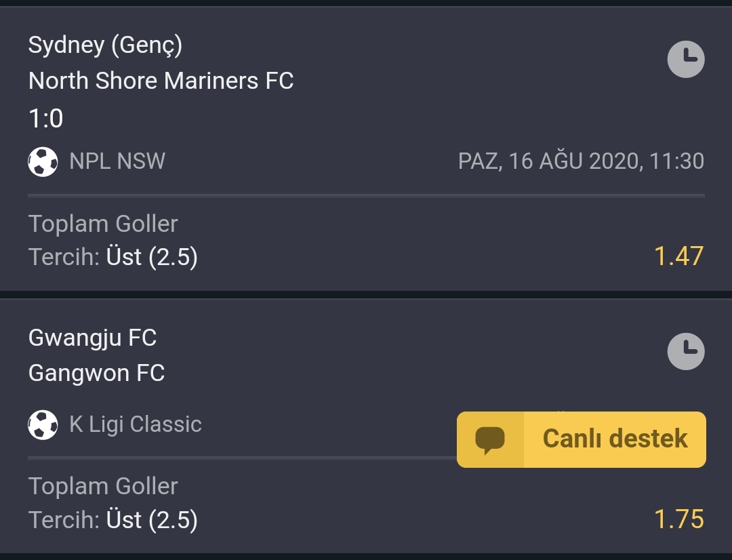The image size is (732, 560).
Task: Click Toplam Goller label in Gwangju bet
Action: (x=103, y=486)
